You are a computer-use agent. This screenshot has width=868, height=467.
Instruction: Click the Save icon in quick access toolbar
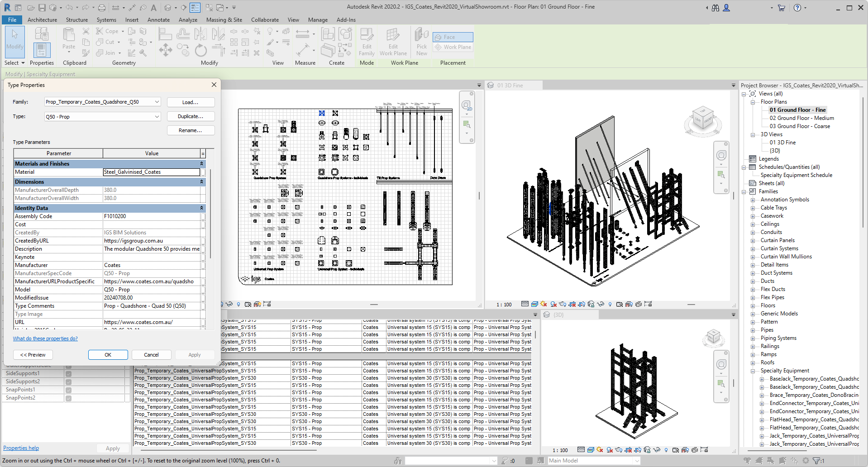coord(42,8)
